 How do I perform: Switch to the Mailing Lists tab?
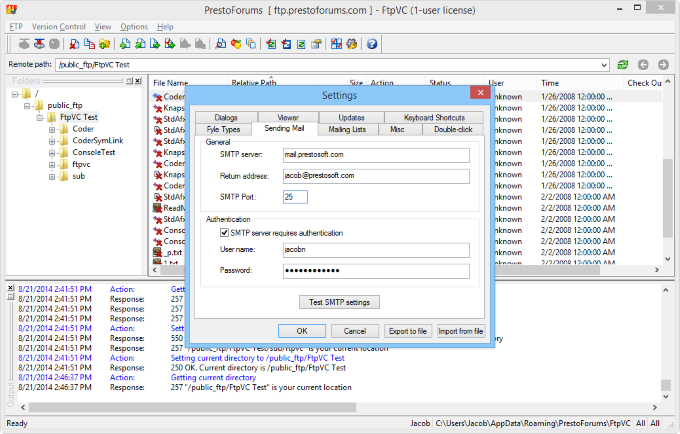coord(347,129)
